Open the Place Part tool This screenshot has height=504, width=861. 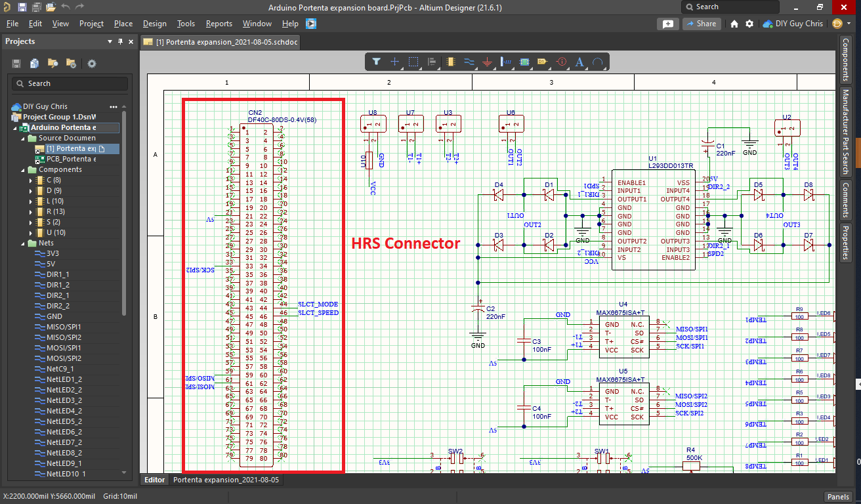[x=450, y=62]
